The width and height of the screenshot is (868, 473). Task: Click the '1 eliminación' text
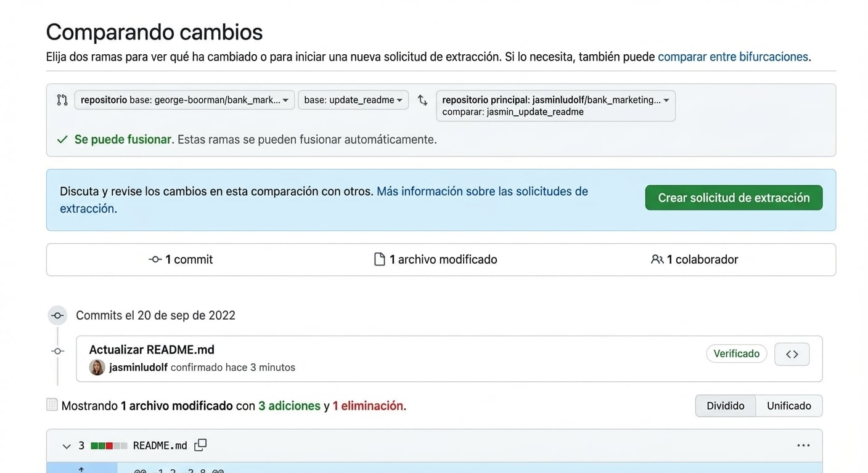click(367, 406)
